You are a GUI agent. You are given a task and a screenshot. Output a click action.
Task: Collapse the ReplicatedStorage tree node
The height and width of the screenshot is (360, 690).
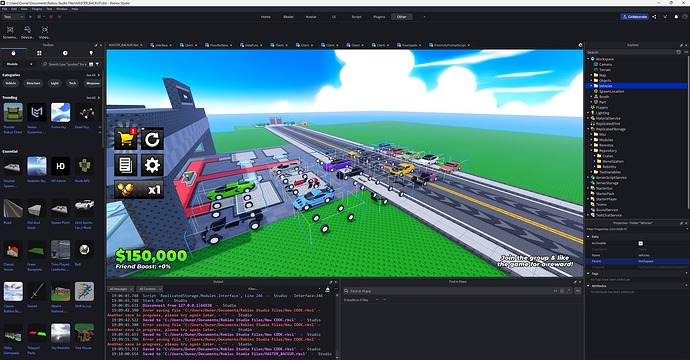(588, 129)
